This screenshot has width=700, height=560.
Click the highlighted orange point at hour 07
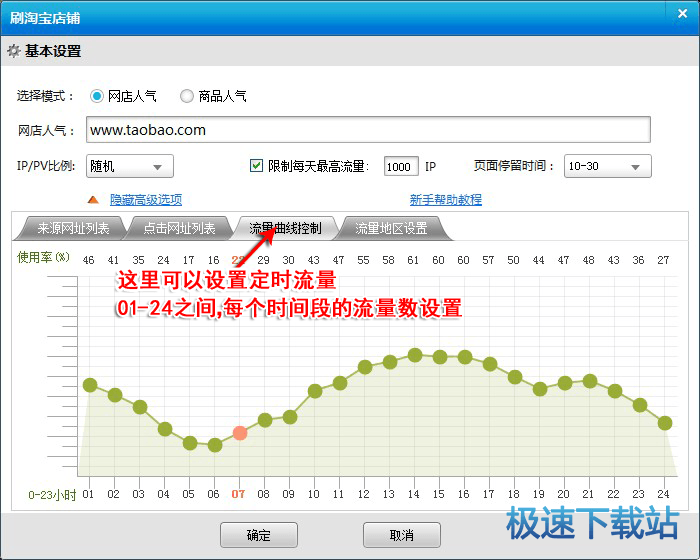(240, 433)
